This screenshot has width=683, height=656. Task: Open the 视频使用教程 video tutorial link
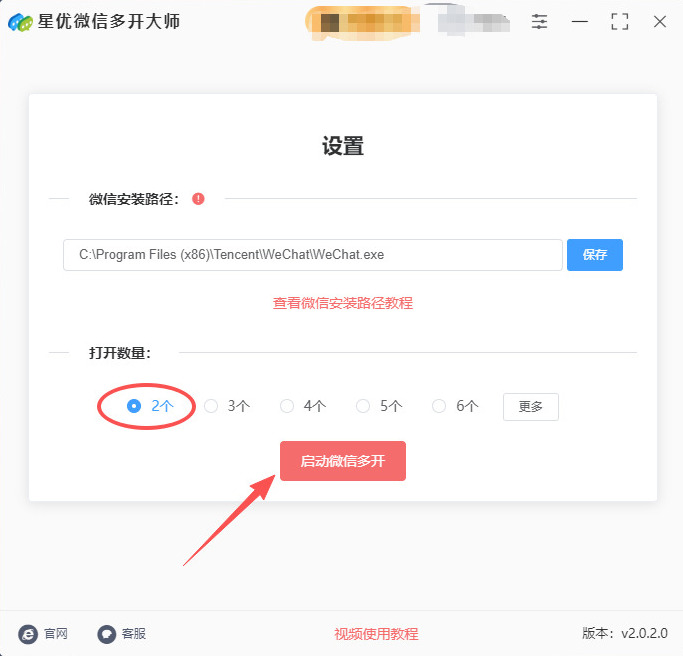(x=376, y=634)
